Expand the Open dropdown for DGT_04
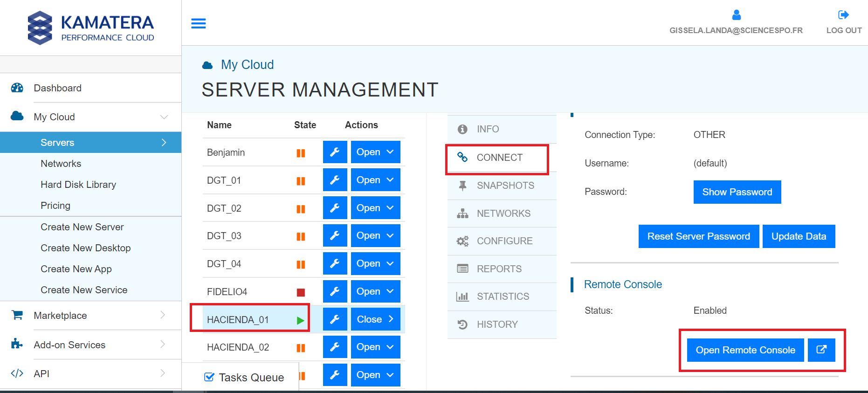This screenshot has height=393, width=868. (376, 263)
